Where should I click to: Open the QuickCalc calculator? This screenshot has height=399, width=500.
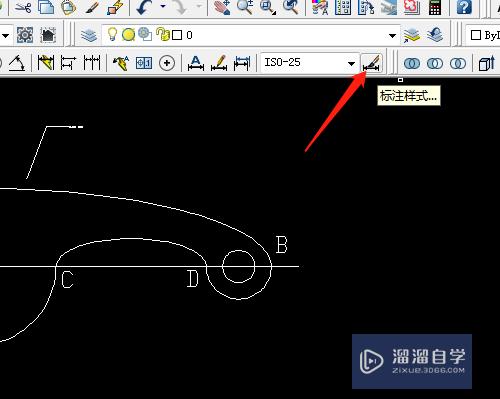pos(435,7)
